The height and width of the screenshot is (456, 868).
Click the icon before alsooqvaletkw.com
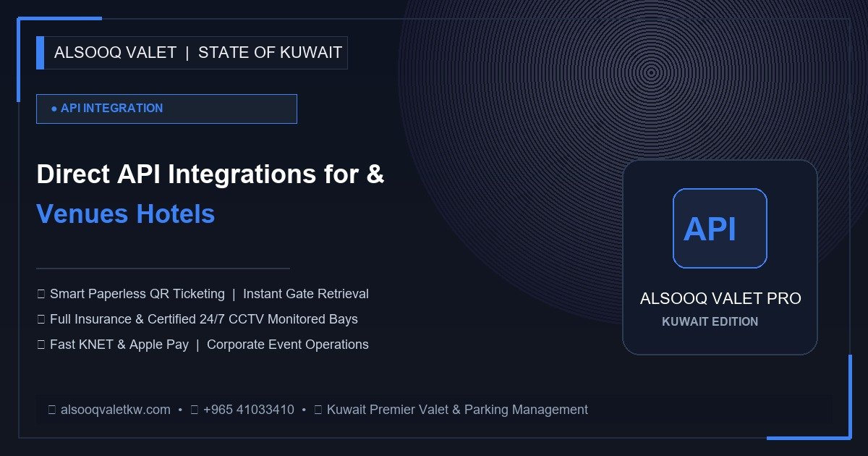click(52, 410)
